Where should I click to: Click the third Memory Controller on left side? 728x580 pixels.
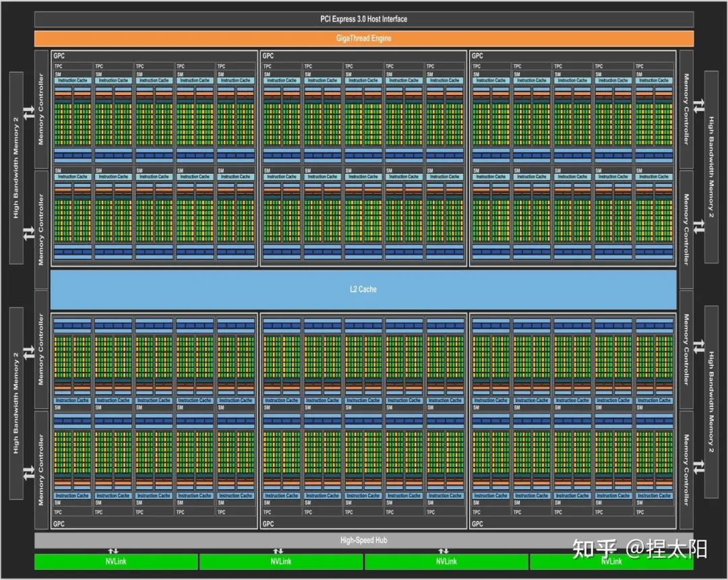41,350
